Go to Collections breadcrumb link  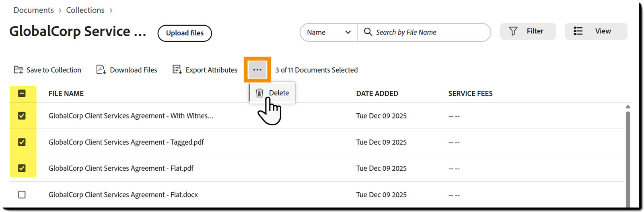[x=85, y=10]
